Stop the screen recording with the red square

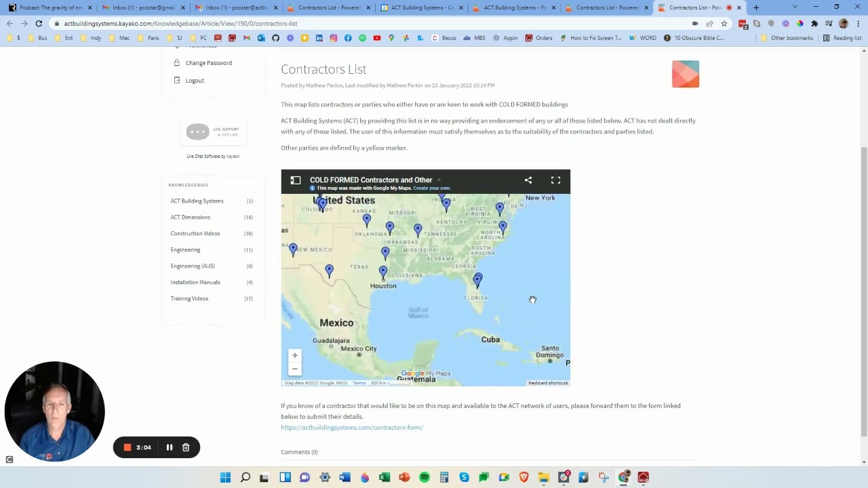pos(127,447)
